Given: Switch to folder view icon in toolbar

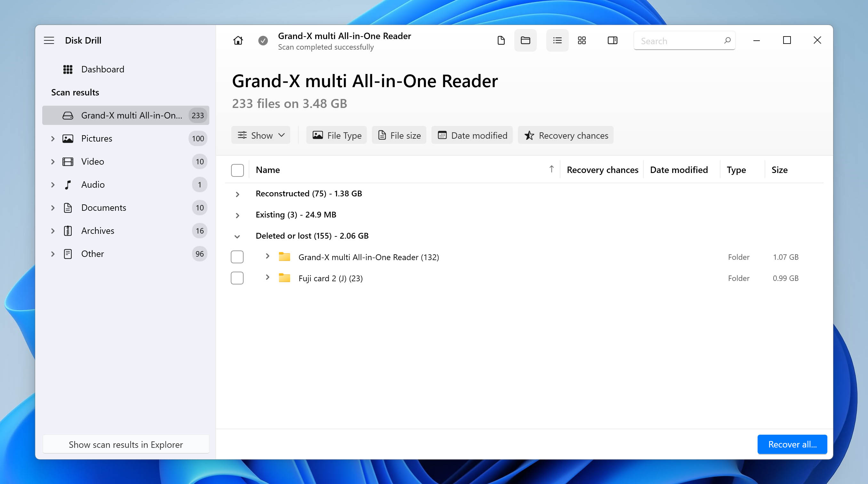Looking at the screenshot, I should [x=525, y=40].
